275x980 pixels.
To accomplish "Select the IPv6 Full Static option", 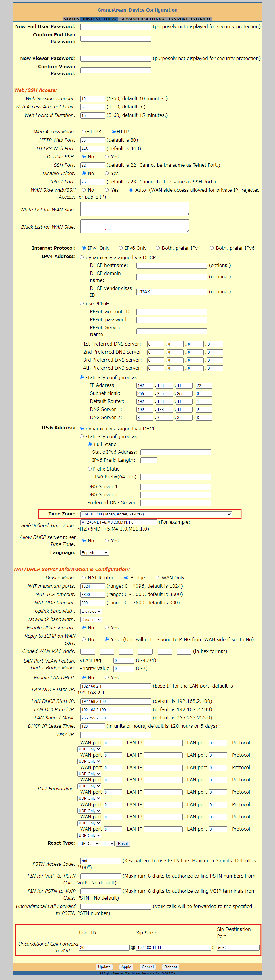I will pyautogui.click(x=90, y=444).
